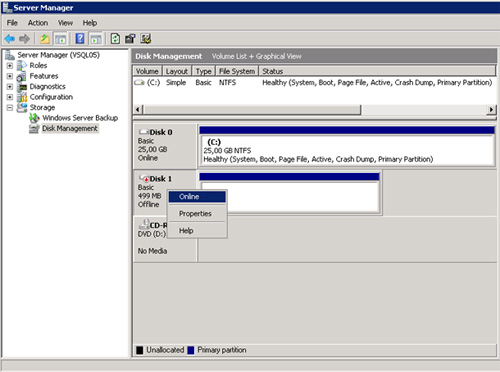Viewport: 500px width, 372px height.
Task: Sort by the Status column header
Action: click(377, 71)
